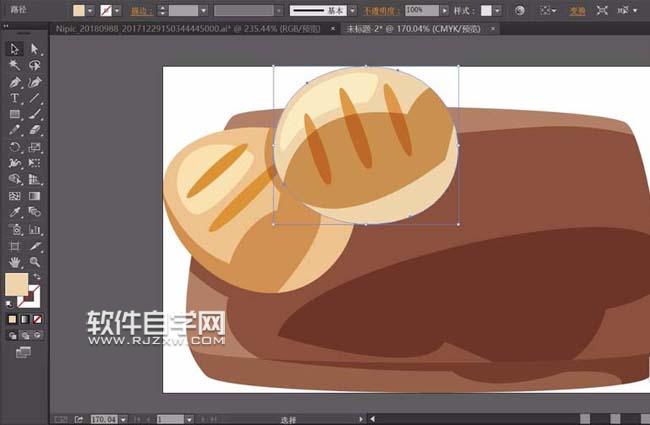650x425 pixels.
Task: Click the 变换 transform link
Action: [x=577, y=11]
